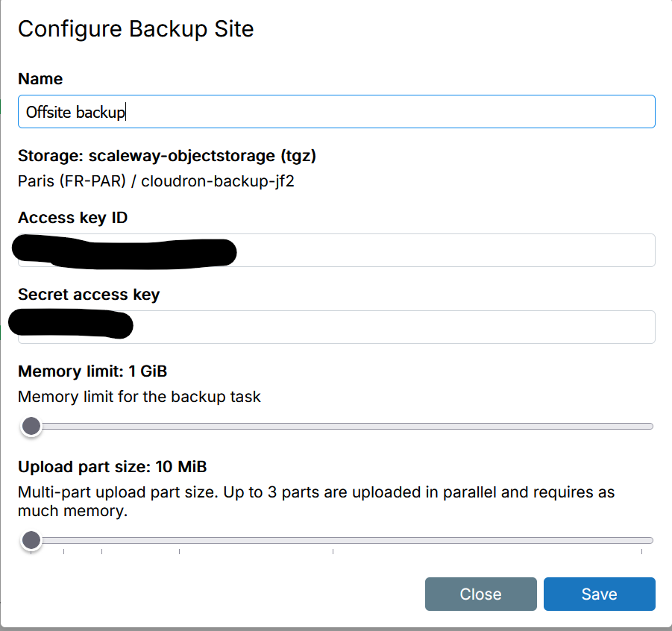Screen dimensions: 672x631
Task: Select the Configure Backup Site title
Action: [x=136, y=29]
